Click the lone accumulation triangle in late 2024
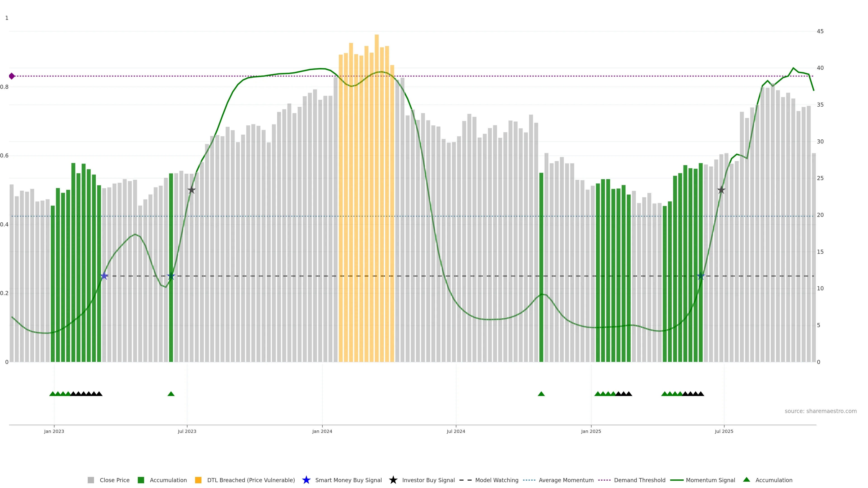 pos(541,394)
